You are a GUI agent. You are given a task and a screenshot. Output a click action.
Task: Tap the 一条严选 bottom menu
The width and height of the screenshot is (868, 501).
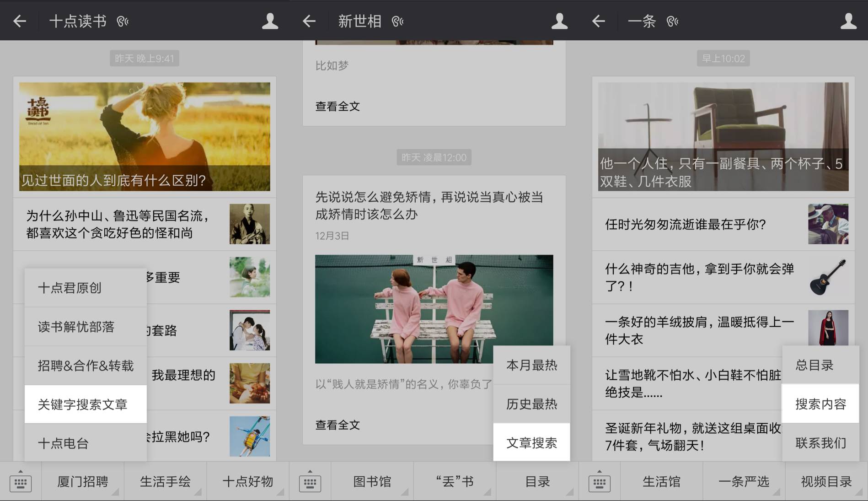coord(744,482)
